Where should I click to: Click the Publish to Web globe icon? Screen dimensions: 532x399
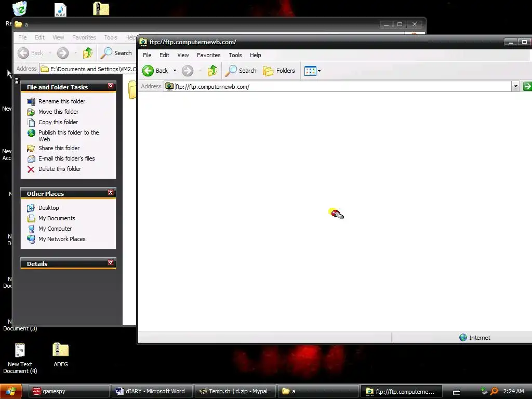(31, 133)
